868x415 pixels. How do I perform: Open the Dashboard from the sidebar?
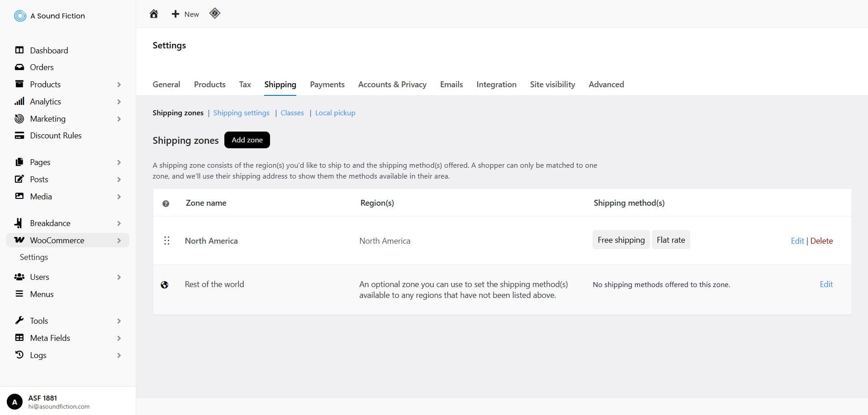pos(19,50)
